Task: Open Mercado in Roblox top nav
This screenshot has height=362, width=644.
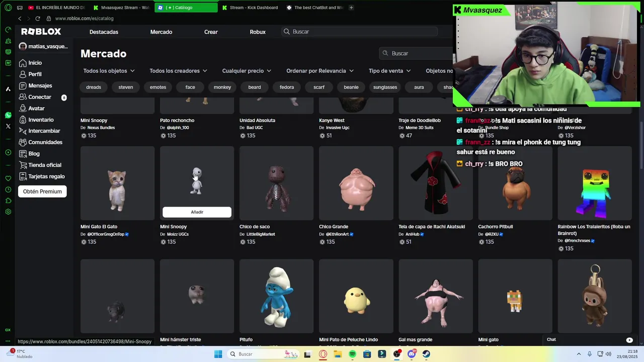Action: coord(161,32)
